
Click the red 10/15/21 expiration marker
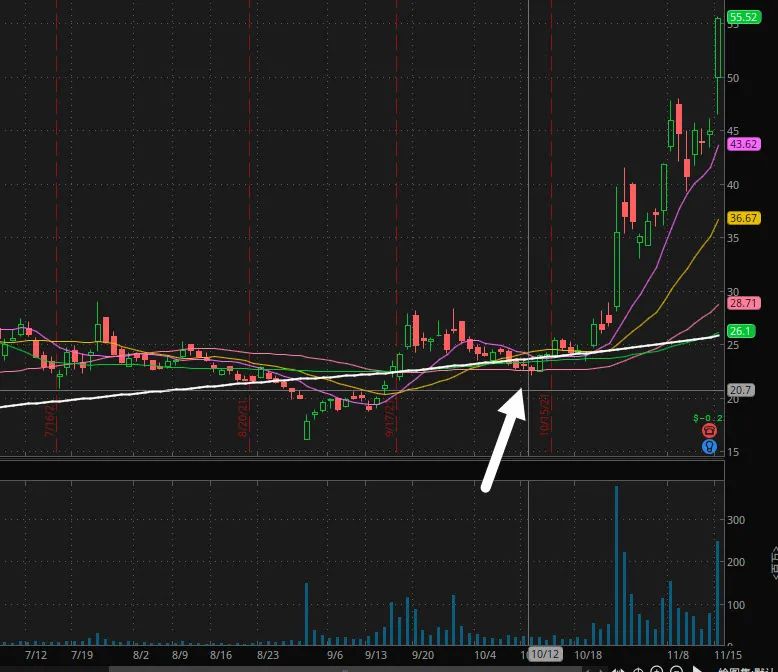[546, 410]
